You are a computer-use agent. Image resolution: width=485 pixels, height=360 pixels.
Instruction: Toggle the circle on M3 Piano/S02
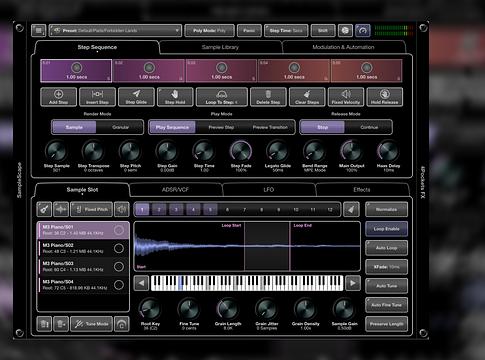coord(119,248)
